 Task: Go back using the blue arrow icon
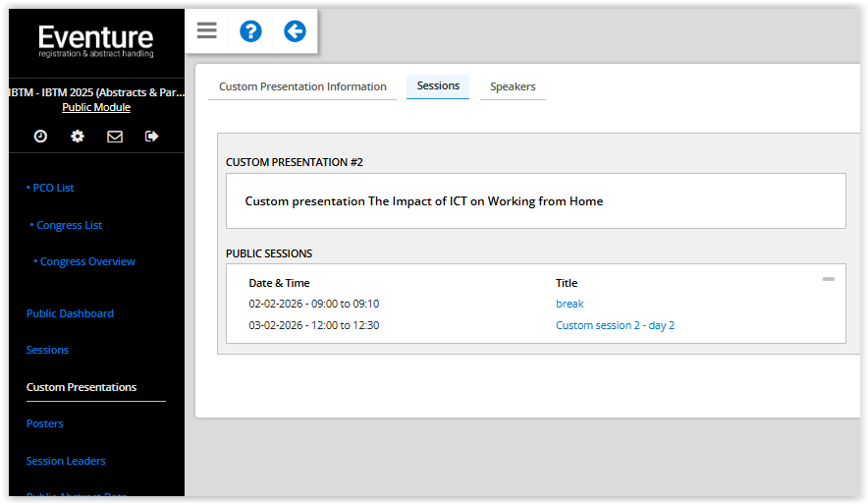pyautogui.click(x=295, y=31)
